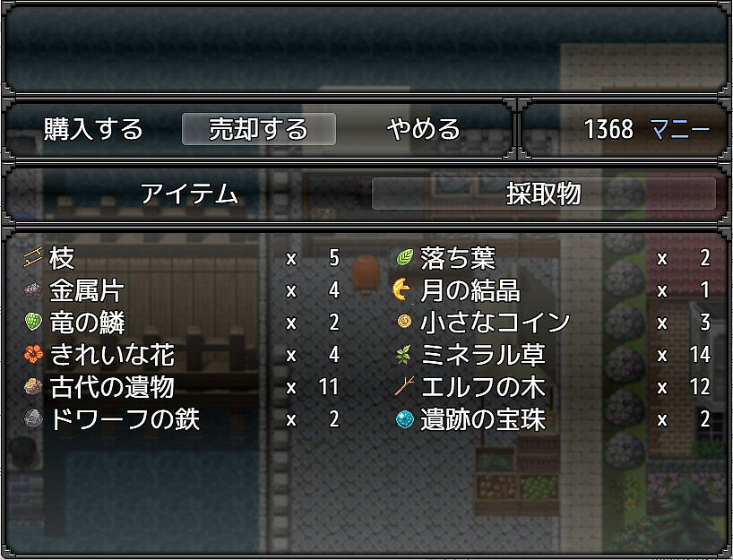Select the ancient relic icon beside 古代の遺物
The image size is (733, 560).
(x=33, y=387)
